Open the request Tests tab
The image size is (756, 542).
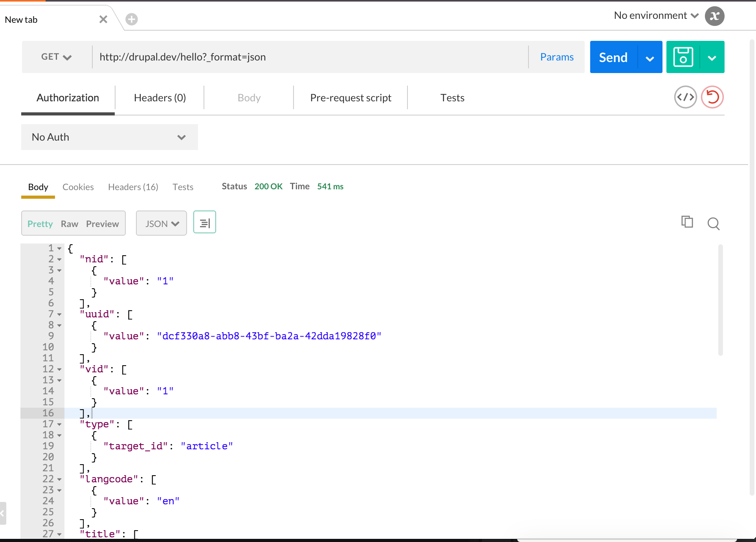452,98
